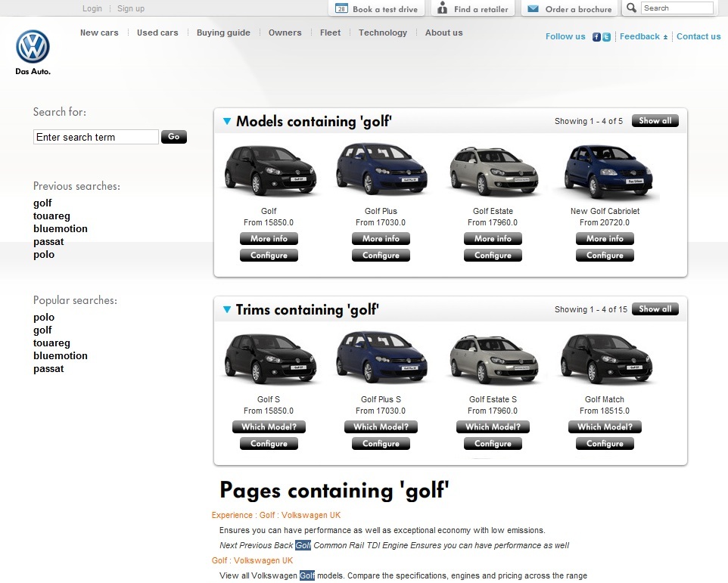
Task: Show all models containing golf
Action: tap(655, 121)
